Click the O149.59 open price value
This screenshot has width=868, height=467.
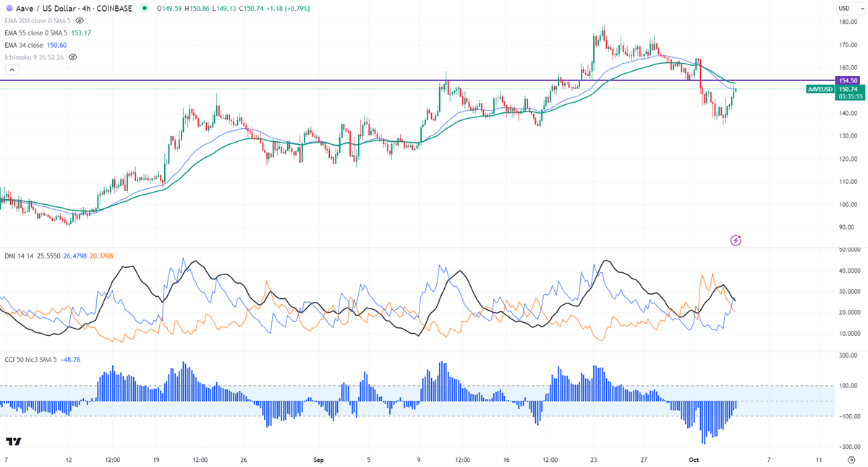pos(168,9)
